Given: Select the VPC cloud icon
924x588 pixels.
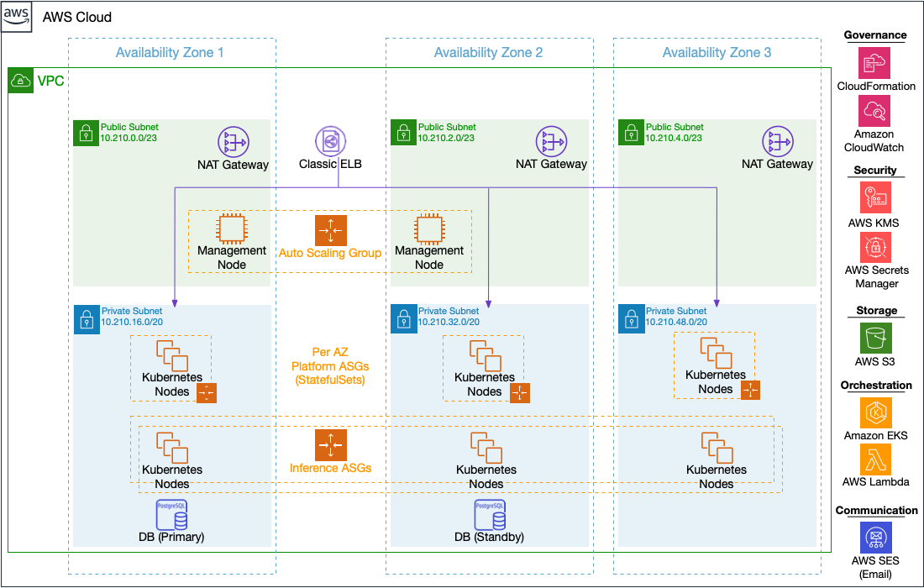Looking at the screenshot, I should [x=21, y=80].
